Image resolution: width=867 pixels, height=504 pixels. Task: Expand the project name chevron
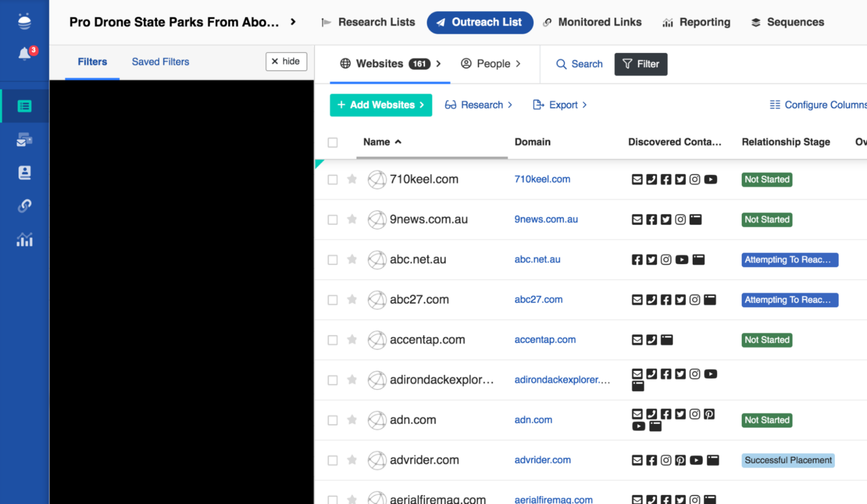click(x=292, y=22)
